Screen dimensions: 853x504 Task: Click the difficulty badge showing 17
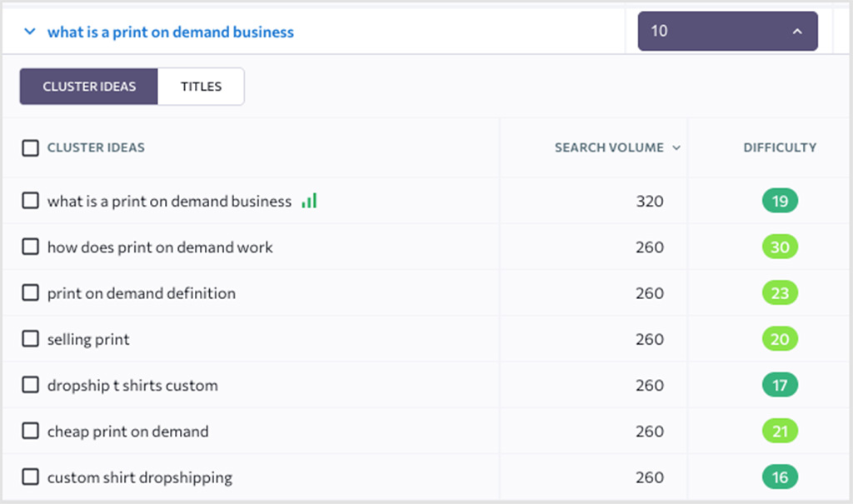click(x=780, y=385)
